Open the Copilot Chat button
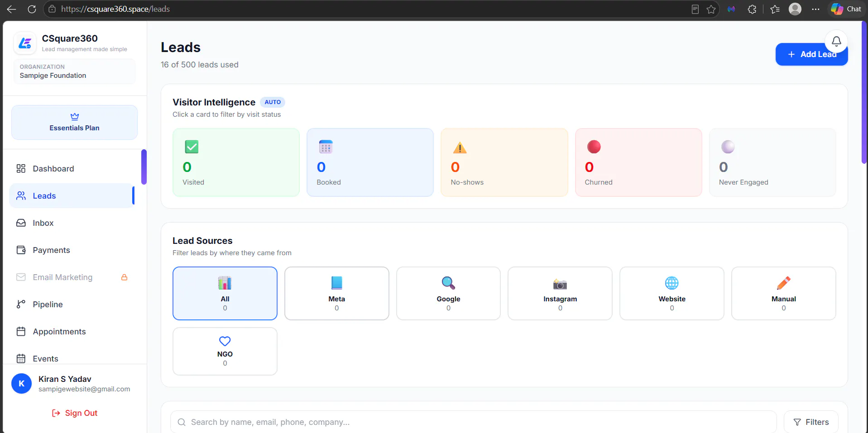Screen dimensions: 868x433 click(846, 9)
